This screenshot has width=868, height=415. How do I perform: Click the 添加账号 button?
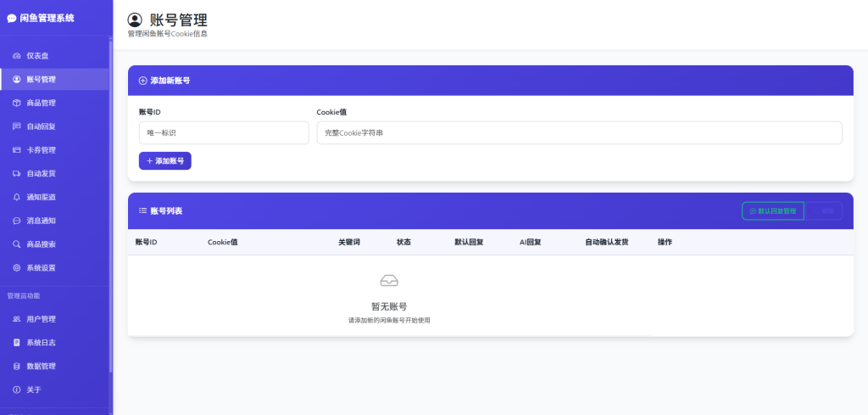[x=165, y=160]
